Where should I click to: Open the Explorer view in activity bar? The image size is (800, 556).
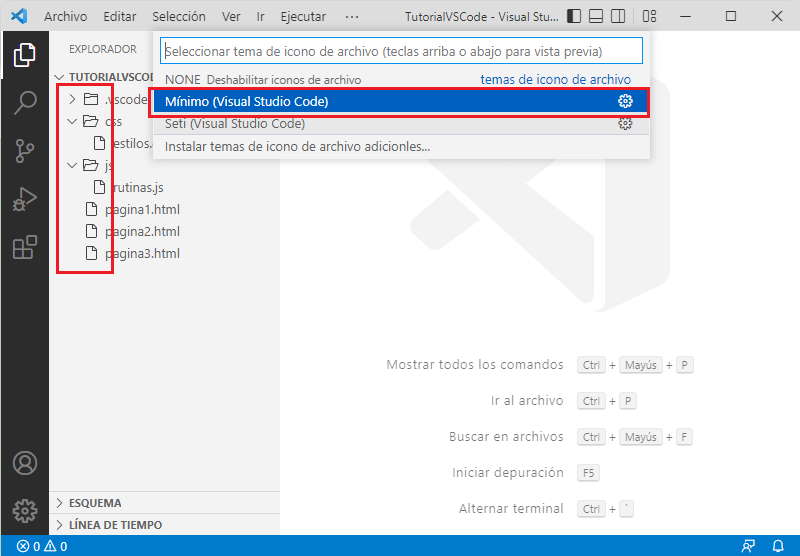[x=24, y=55]
